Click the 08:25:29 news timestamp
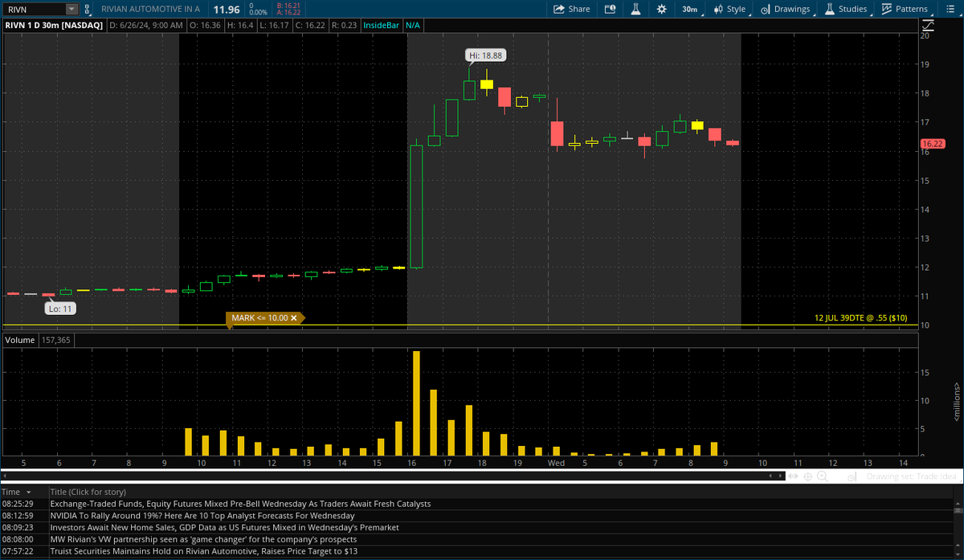This screenshot has width=964, height=560. click(18, 504)
